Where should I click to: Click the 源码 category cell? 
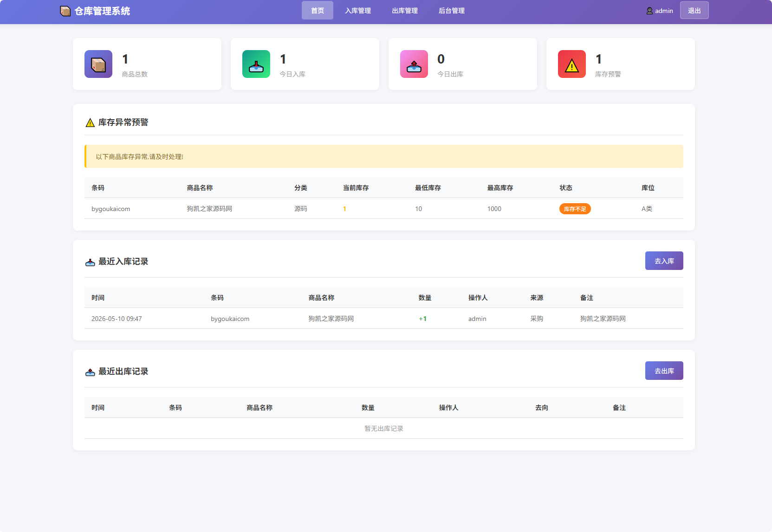coord(301,209)
